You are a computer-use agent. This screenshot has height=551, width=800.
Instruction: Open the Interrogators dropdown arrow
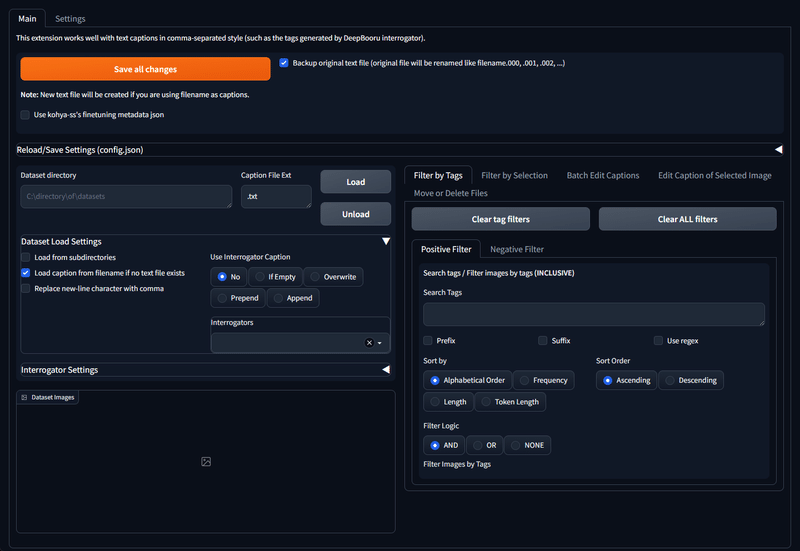(380, 343)
